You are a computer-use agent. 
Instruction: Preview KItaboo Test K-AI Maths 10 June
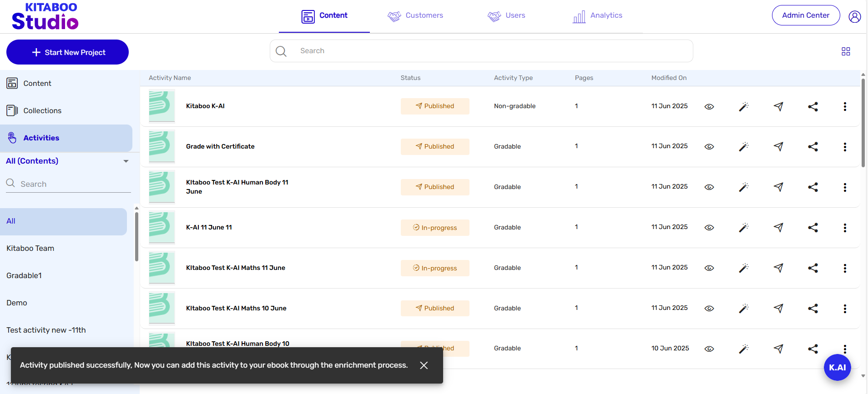[x=709, y=309]
